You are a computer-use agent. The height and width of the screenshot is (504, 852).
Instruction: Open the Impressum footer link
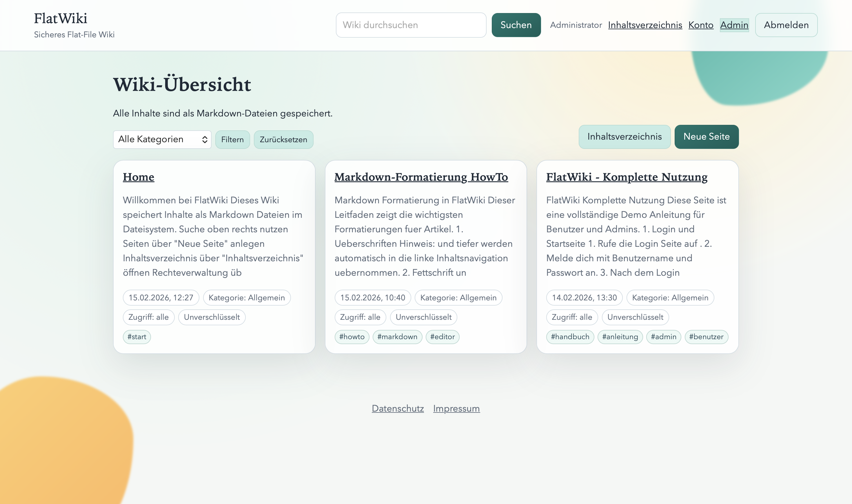coord(456,409)
